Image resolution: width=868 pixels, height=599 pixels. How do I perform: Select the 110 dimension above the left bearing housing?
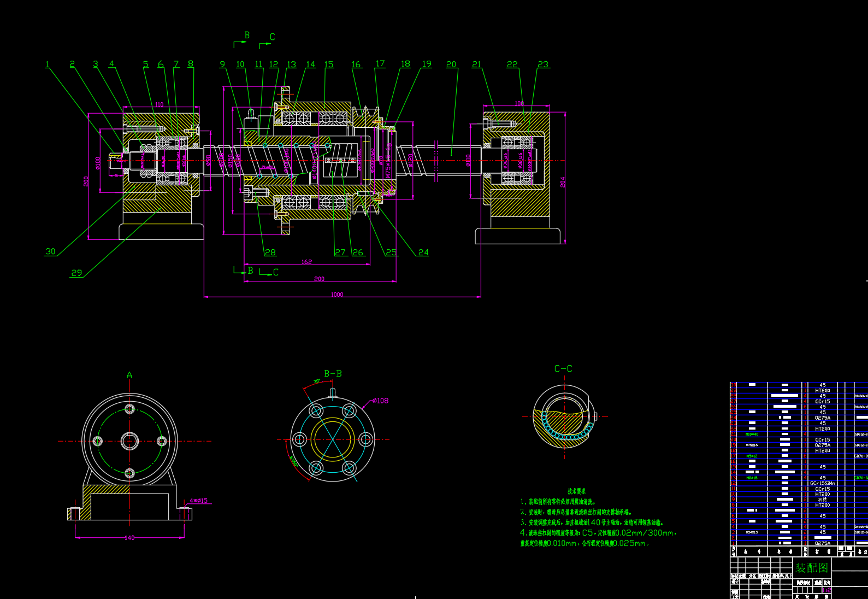pos(159,104)
